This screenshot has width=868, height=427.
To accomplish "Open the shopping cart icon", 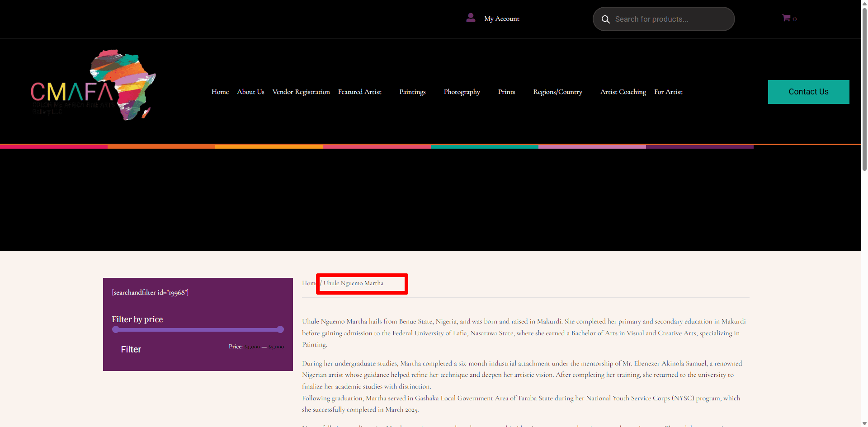I will click(x=786, y=18).
